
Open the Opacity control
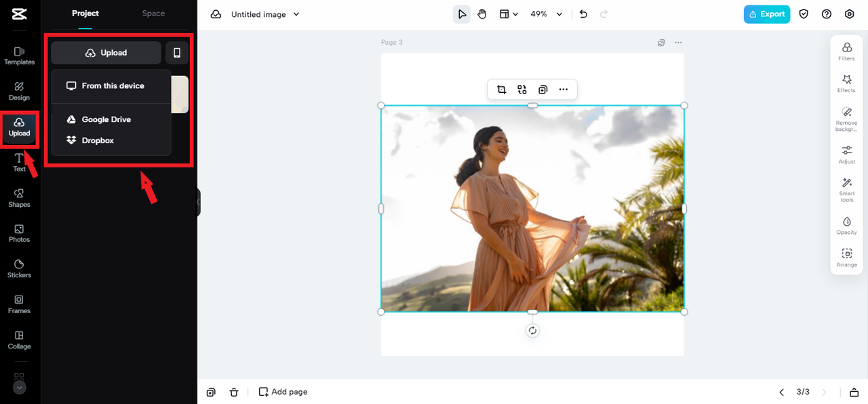(x=846, y=226)
